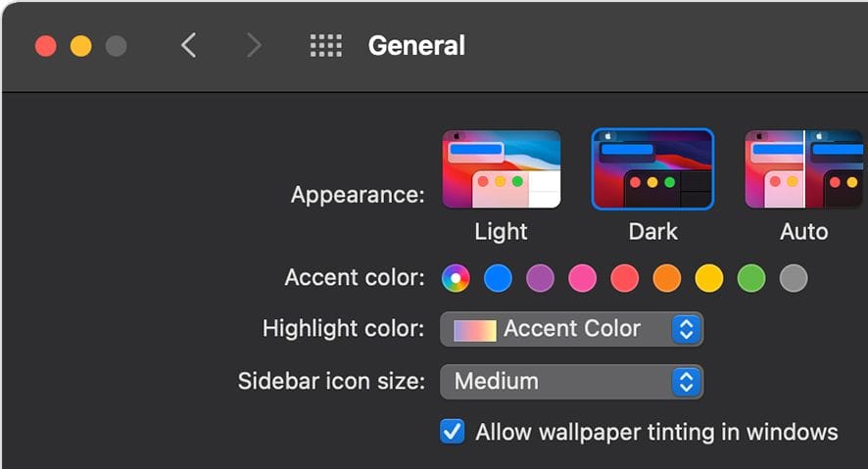
Task: Open the Highlight color dropdown
Action: click(x=571, y=329)
